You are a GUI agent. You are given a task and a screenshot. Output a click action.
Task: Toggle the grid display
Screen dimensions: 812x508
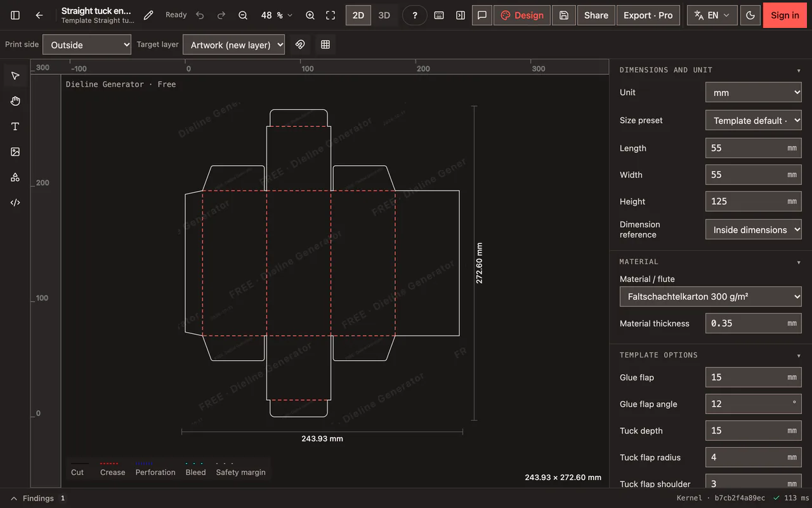(325, 44)
